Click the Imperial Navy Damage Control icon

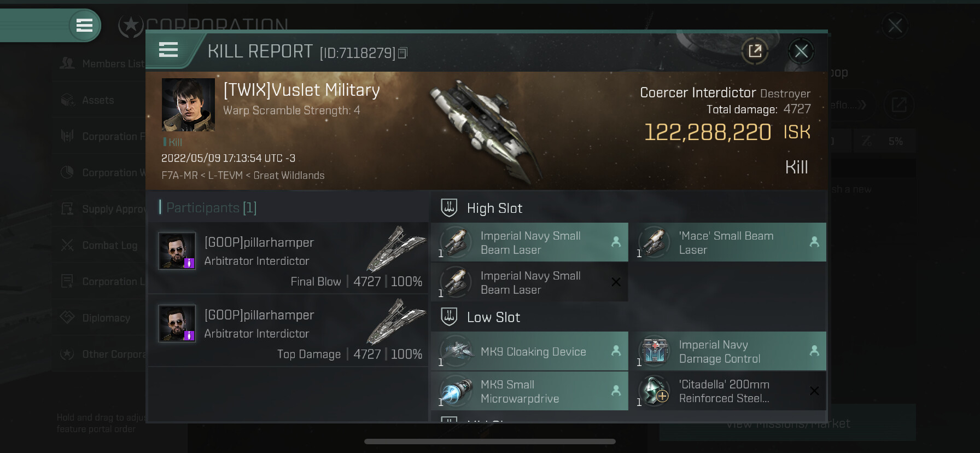655,351
